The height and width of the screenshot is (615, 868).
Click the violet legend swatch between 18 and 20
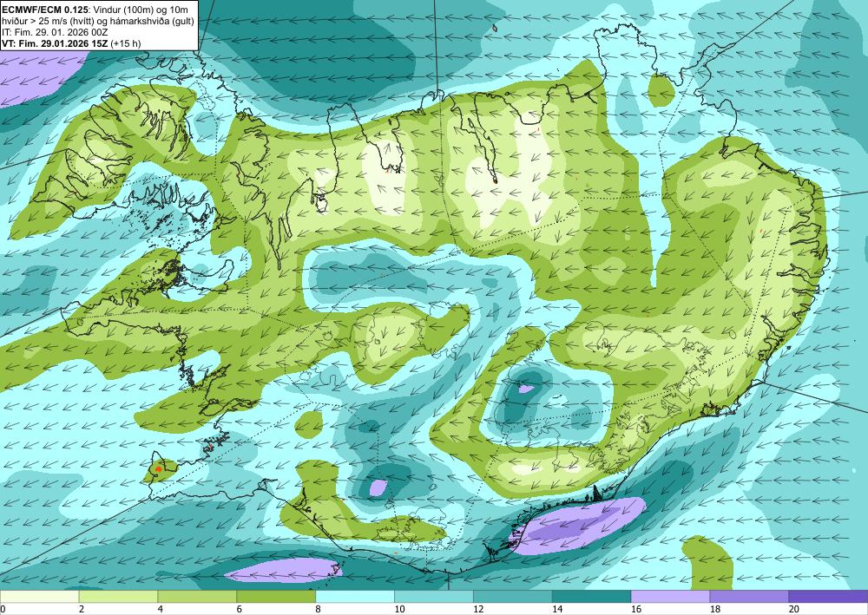[749, 596]
